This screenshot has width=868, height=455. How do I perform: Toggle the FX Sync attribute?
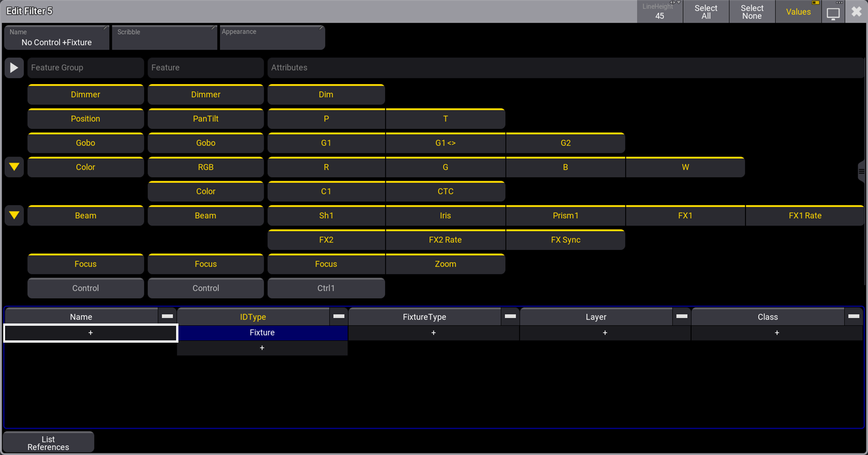[565, 240]
